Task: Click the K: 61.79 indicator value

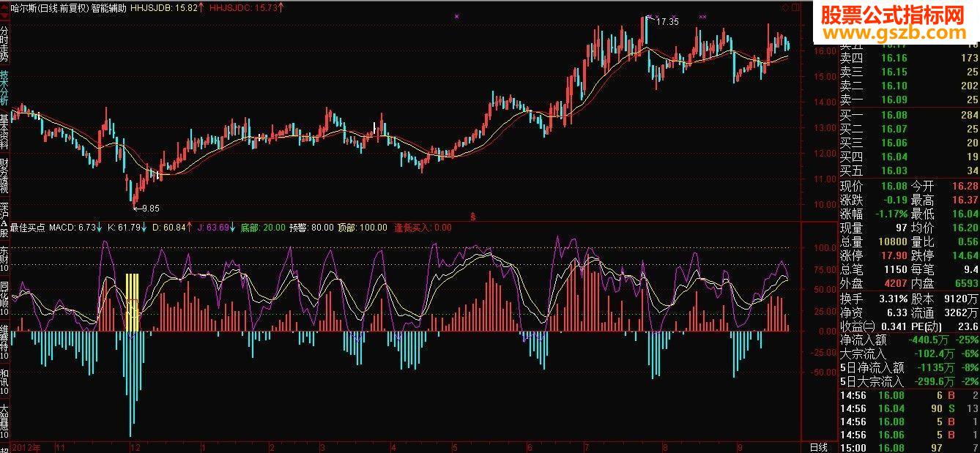Action: (x=123, y=228)
